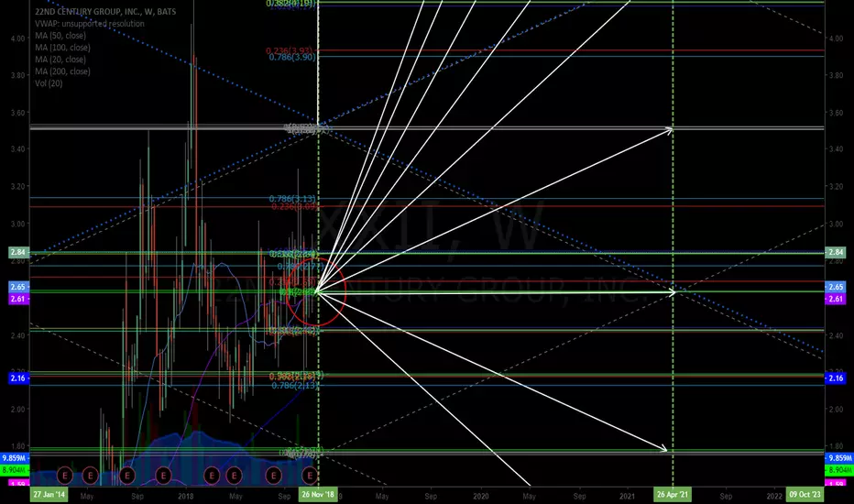Click the 2.65 price tag on left scale
Viewport: 854px width, 504px height.
tap(18, 287)
